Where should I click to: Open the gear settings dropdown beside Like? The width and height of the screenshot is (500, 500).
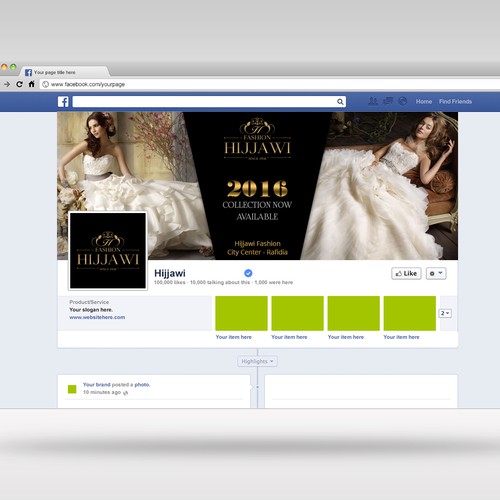436,274
